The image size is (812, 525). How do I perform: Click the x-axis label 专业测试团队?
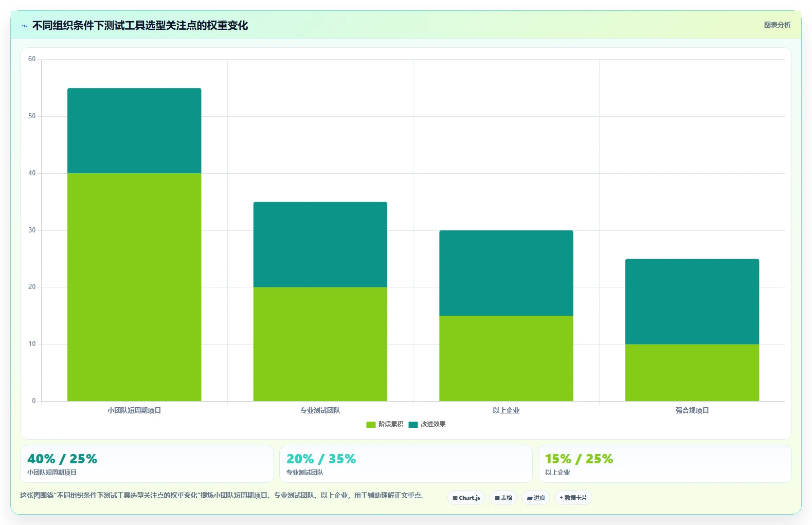(x=320, y=410)
